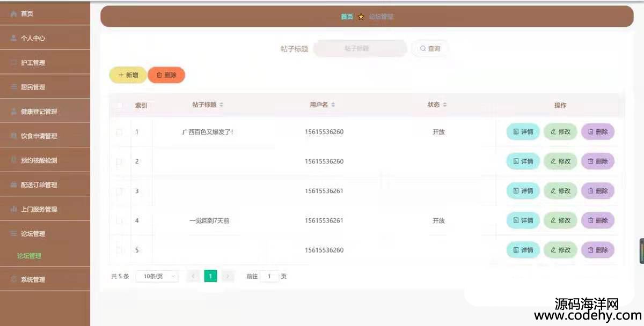
Task: Click purple 删除 for row 5
Action: (598, 250)
